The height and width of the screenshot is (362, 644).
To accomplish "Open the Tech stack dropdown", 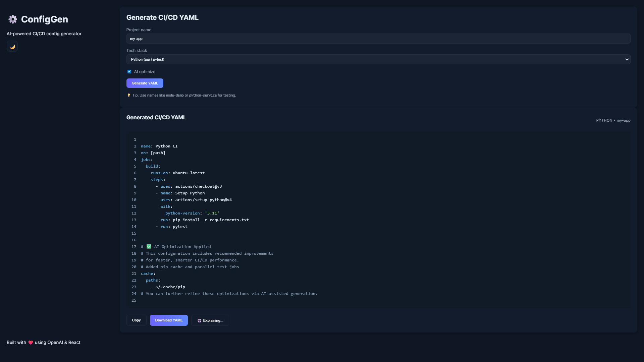I will coord(378,59).
